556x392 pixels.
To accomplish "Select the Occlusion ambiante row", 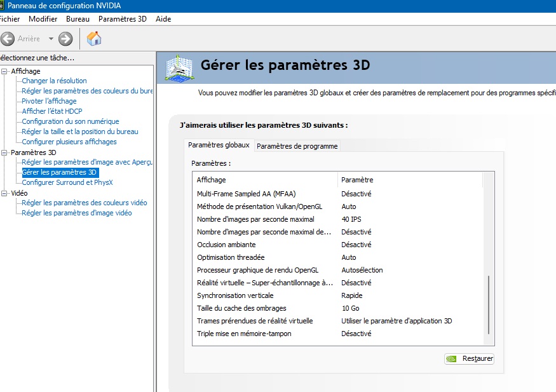I will (338, 245).
